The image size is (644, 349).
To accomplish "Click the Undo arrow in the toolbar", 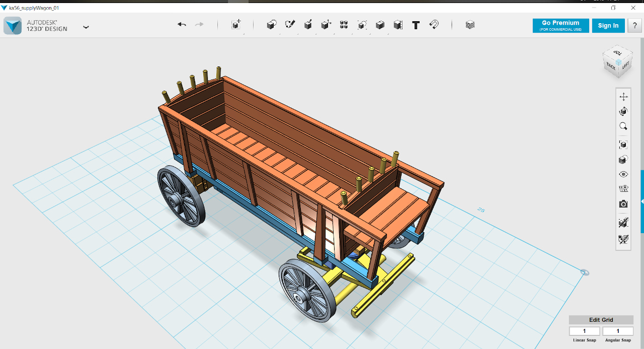I will [182, 25].
